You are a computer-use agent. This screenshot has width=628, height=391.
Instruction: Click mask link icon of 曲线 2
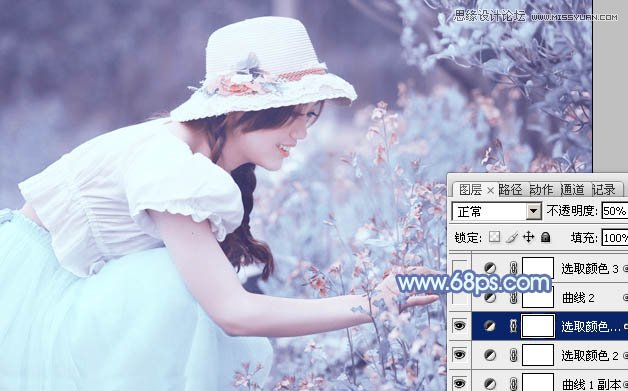[x=513, y=298]
